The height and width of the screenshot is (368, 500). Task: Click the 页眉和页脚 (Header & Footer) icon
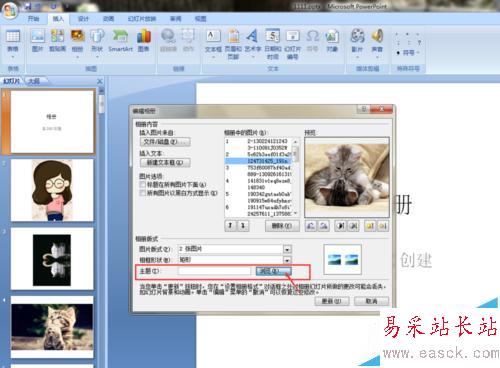(x=233, y=44)
